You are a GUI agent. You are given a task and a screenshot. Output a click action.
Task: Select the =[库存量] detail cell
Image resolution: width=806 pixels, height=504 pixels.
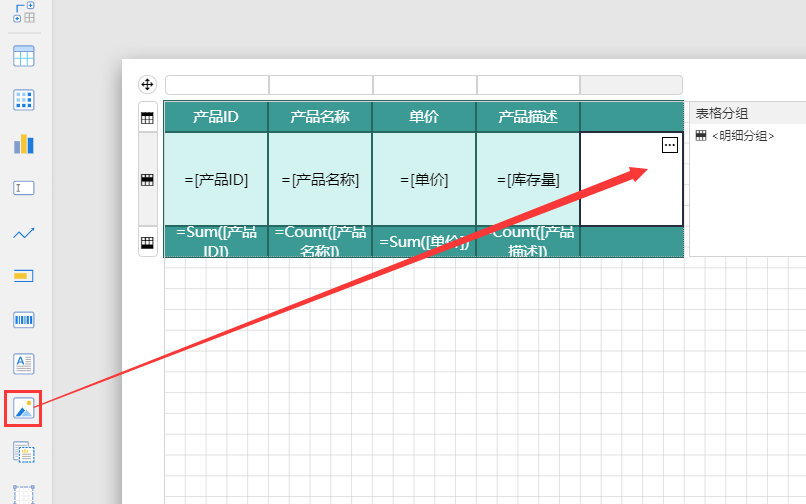pos(528,179)
